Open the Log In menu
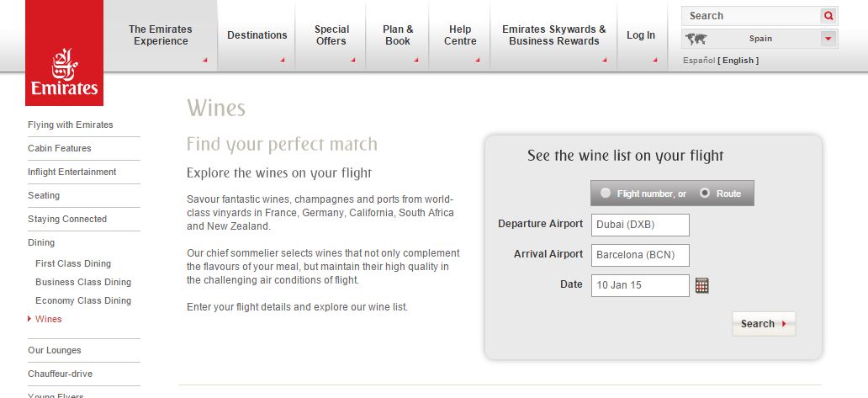Image resolution: width=868 pixels, height=398 pixels. tap(641, 34)
